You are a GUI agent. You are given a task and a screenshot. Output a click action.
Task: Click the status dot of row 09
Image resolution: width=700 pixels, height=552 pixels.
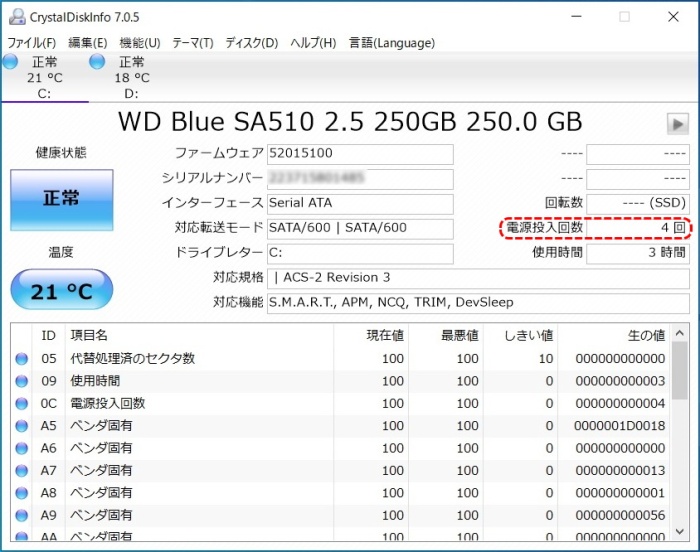tap(21, 381)
